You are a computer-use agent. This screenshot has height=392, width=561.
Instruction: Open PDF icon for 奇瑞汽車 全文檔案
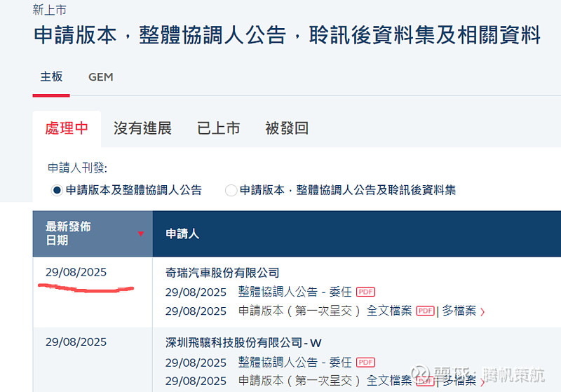(x=426, y=311)
